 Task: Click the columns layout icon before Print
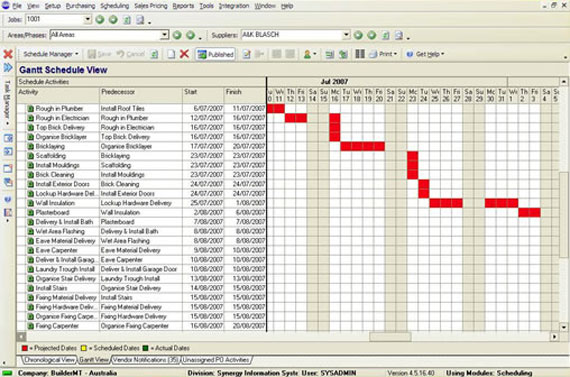360,54
